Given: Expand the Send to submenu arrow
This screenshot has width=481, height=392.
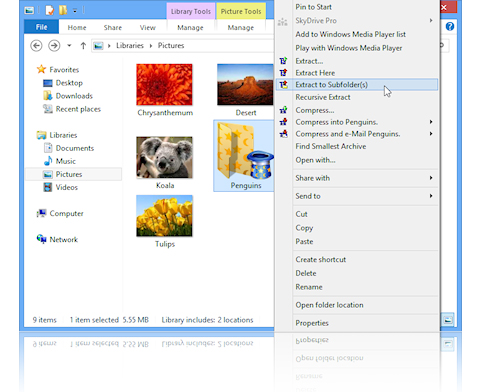Looking at the screenshot, I should point(431,196).
